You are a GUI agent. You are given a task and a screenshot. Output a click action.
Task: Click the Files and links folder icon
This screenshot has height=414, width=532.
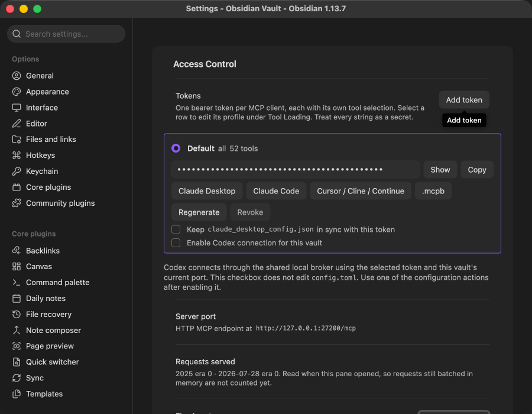17,139
